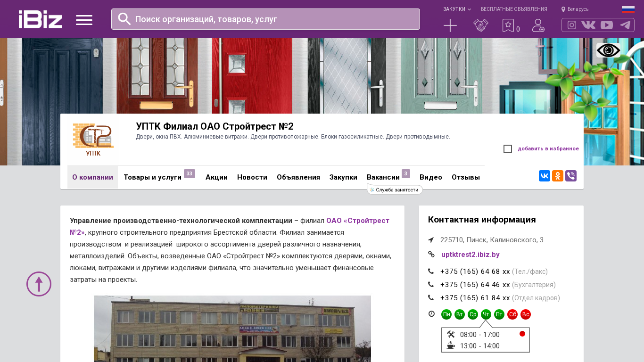Toggle the accessibility eye view mode
This screenshot has width=644, height=362.
608,50
